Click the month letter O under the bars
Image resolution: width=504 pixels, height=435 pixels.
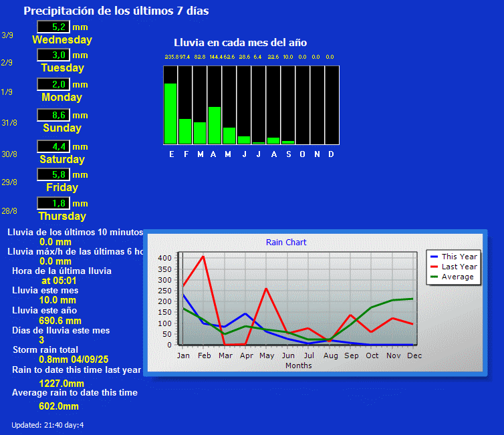tap(302, 154)
